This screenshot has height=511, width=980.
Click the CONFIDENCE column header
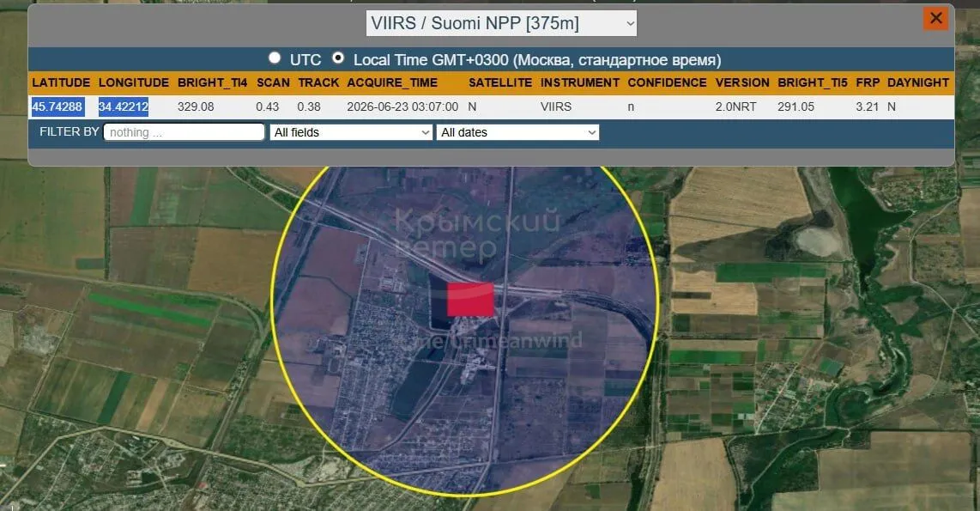(x=667, y=82)
